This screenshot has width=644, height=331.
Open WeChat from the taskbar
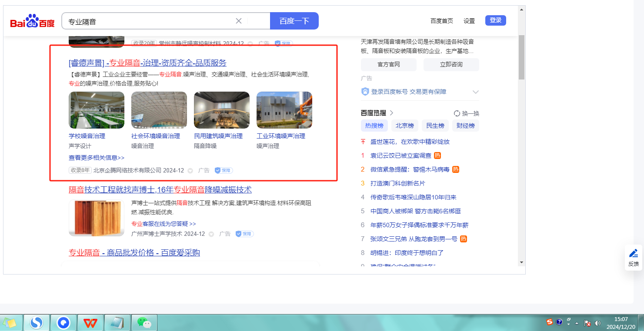click(x=144, y=323)
